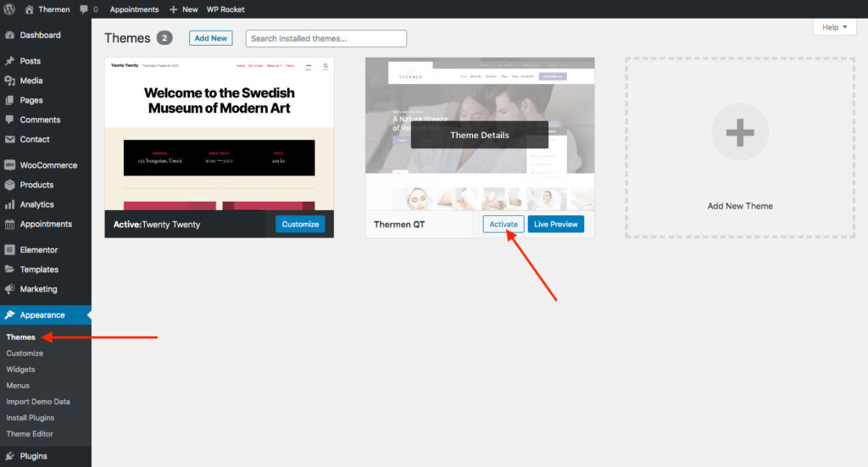868x467 pixels.
Task: Click the large plus icon for new theme
Action: point(740,132)
